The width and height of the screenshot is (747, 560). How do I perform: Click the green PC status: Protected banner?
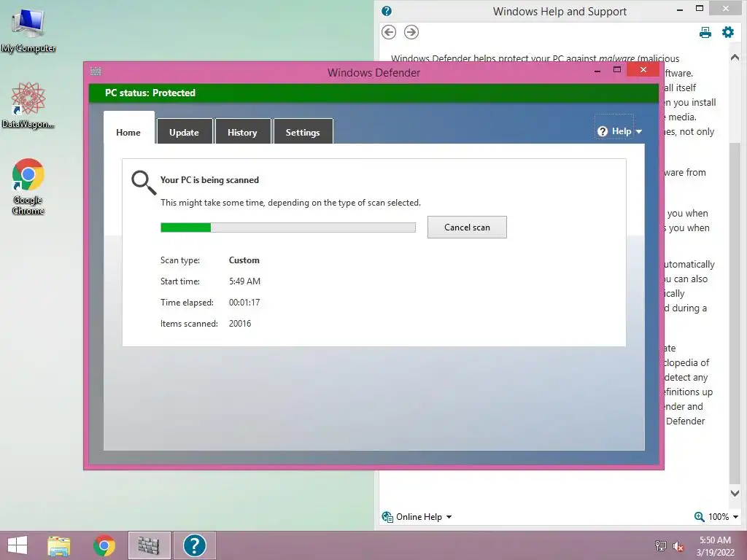pyautogui.click(x=374, y=93)
